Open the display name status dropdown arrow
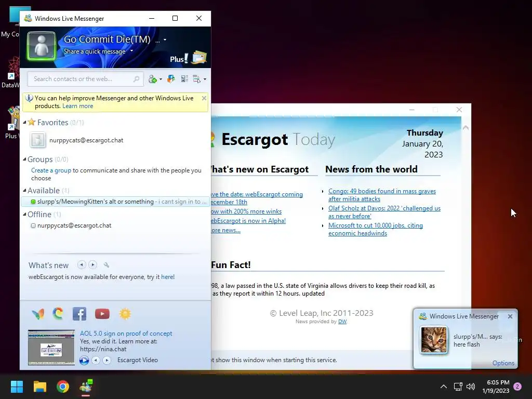532x399 pixels. [x=165, y=39]
